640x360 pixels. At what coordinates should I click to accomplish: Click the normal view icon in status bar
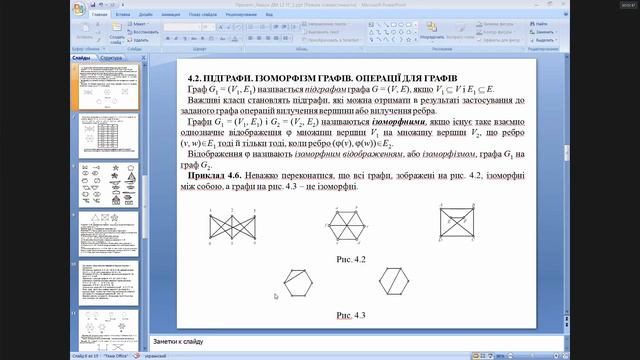[x=475, y=356]
